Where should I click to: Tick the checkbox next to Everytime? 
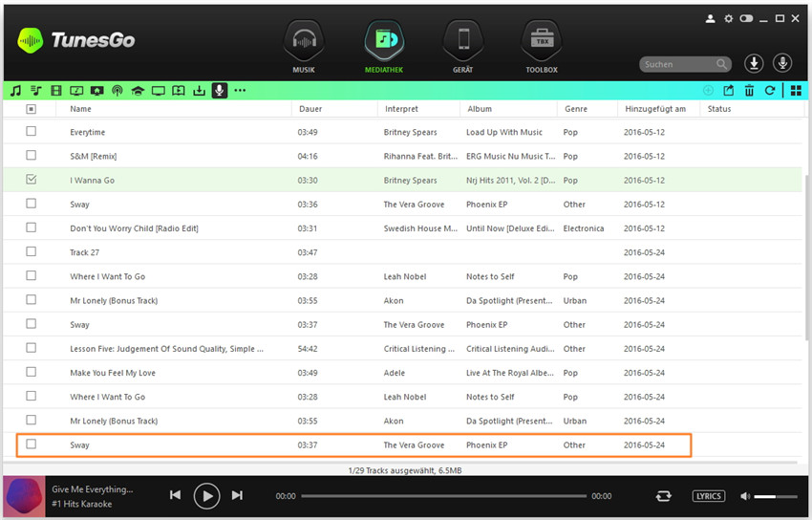pyautogui.click(x=32, y=132)
